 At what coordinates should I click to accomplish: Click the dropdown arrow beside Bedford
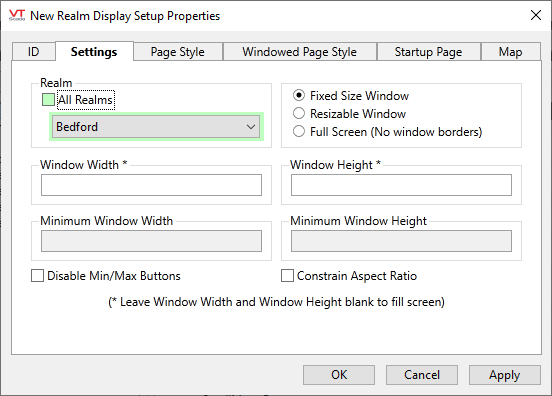tap(251, 127)
